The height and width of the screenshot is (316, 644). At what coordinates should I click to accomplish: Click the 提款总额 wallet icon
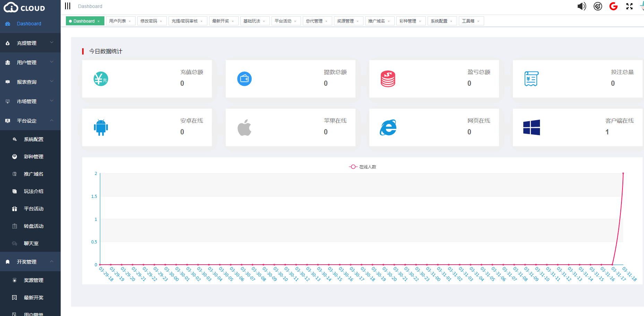coord(244,79)
